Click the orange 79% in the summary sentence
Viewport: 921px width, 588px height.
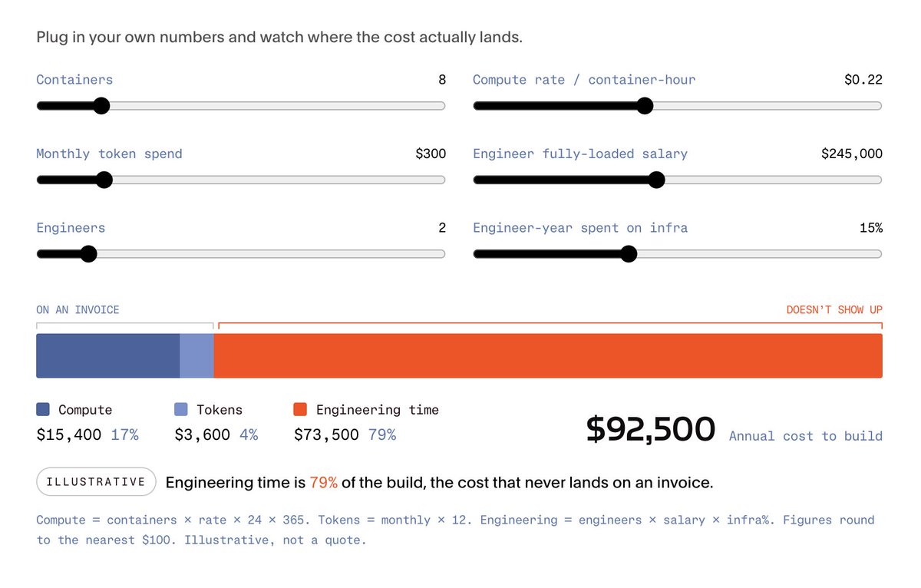[x=323, y=483]
